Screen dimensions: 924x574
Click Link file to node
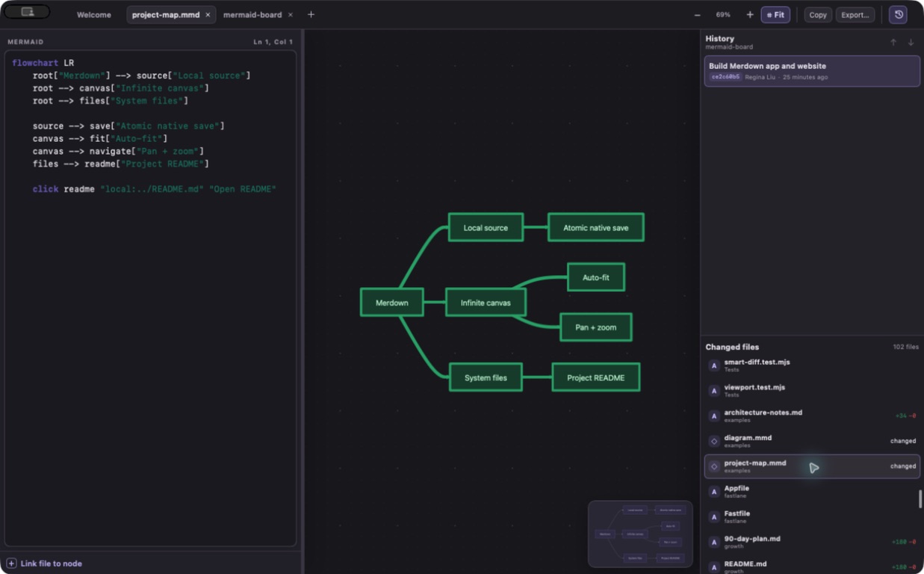pos(52,563)
